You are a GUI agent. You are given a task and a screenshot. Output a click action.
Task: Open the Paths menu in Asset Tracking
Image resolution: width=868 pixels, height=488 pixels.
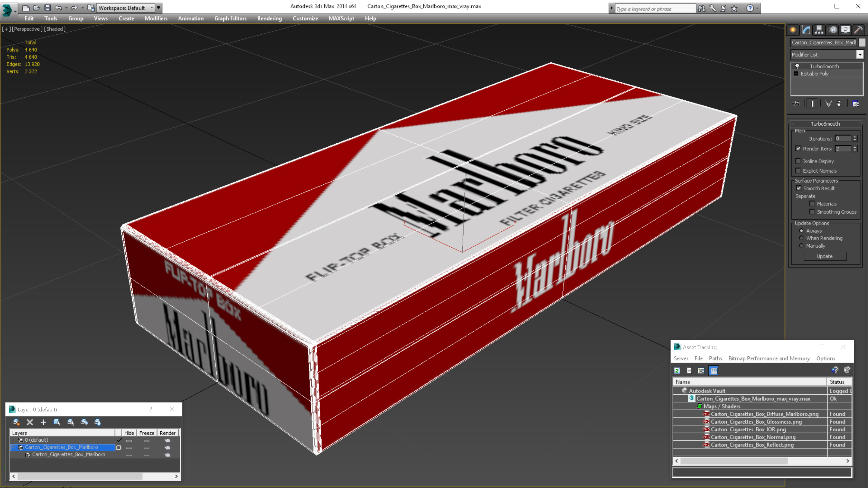pyautogui.click(x=715, y=358)
